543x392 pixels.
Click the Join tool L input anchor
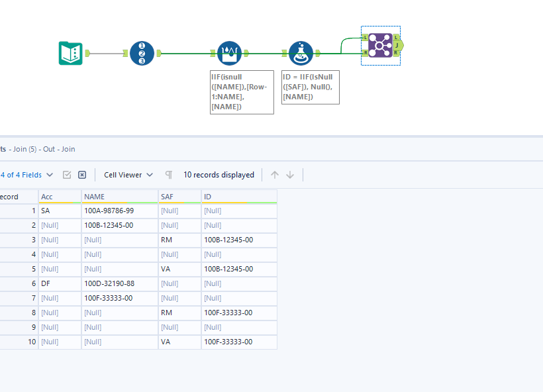[x=365, y=37]
